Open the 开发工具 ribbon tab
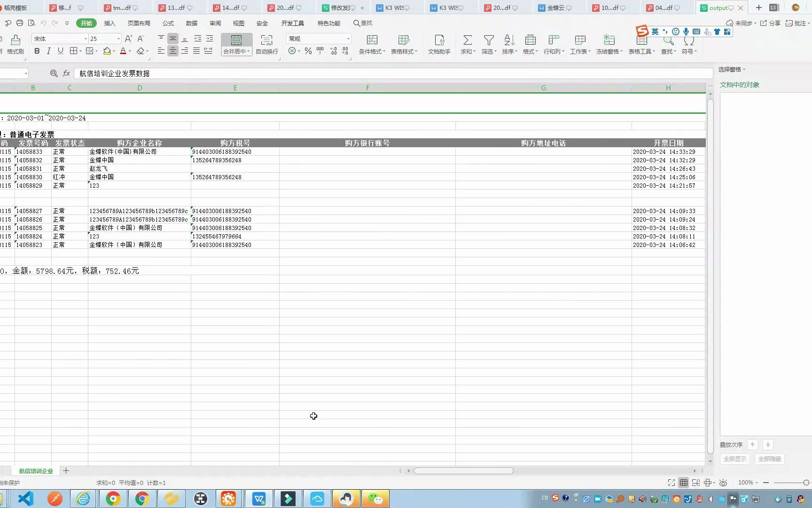The image size is (812, 508). [293, 23]
